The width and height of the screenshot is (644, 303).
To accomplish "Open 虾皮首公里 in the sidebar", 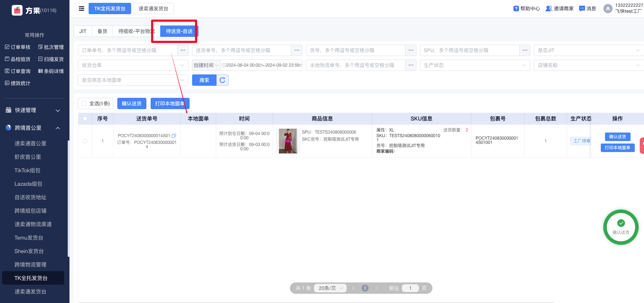I will [x=28, y=157].
